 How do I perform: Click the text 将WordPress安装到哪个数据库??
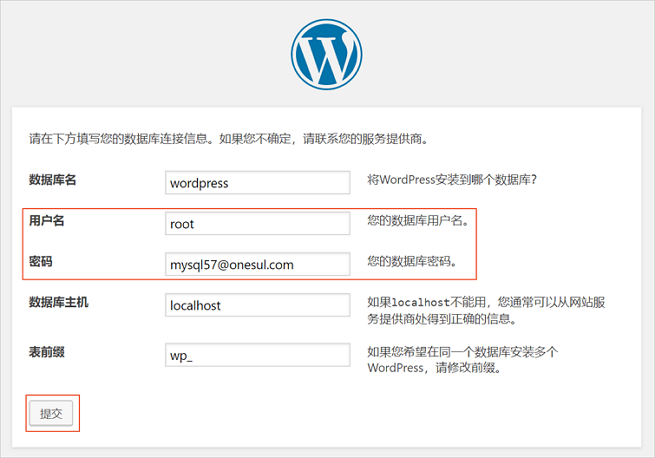click(452, 180)
